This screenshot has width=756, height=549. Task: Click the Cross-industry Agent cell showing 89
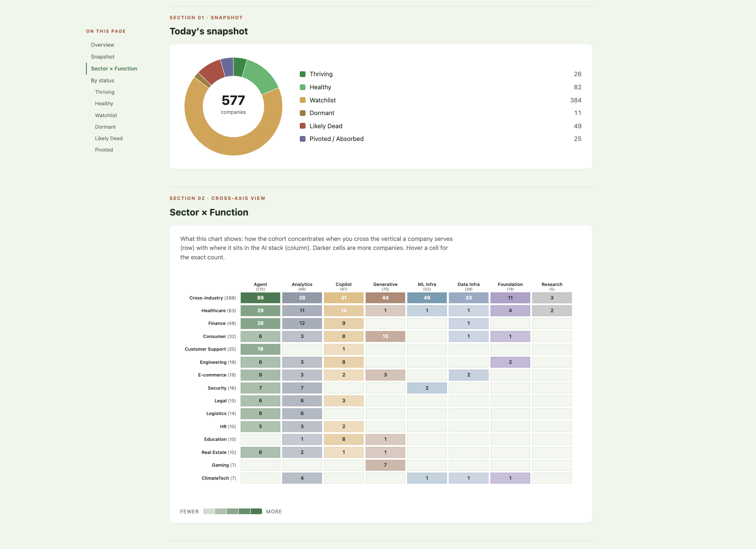[260, 298]
